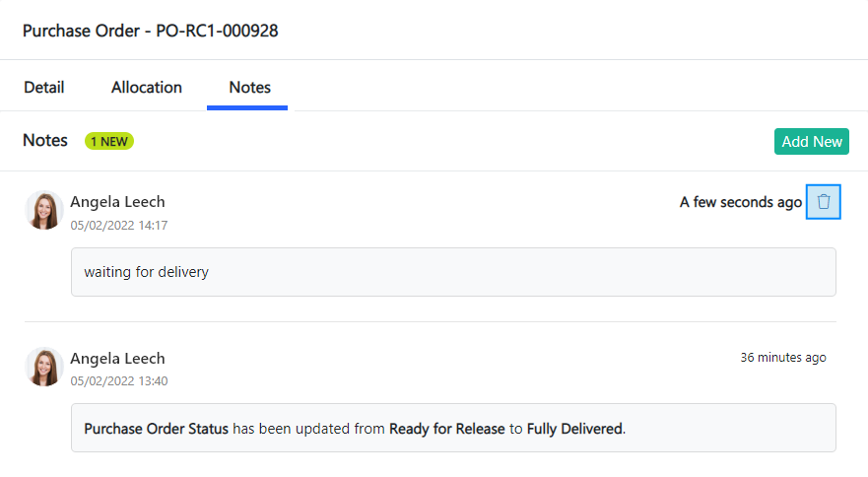Open the Detail tab
This screenshot has height=477, width=868.
tap(43, 87)
